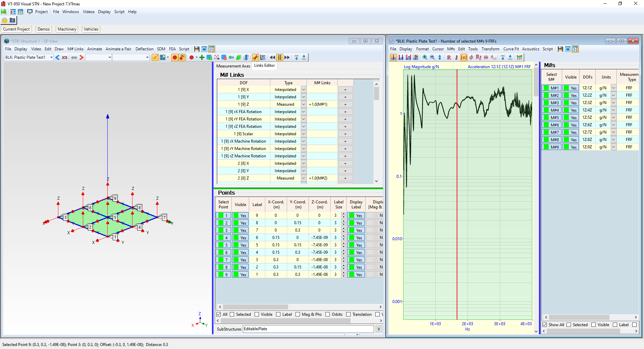The height and width of the screenshot is (349, 644).
Task: Check the Selected checkbox under Points table
Action: 232,314
